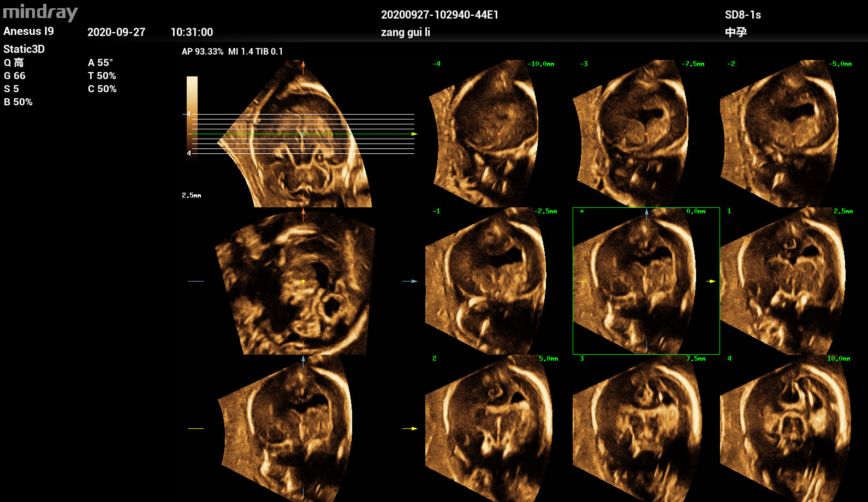Open the -5.0mm slice image
The image size is (868, 502).
(783, 134)
